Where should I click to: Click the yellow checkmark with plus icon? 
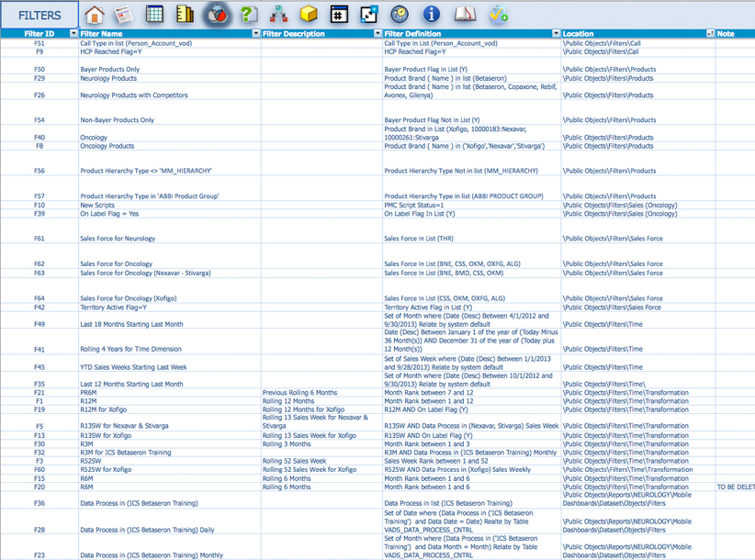coord(499,15)
